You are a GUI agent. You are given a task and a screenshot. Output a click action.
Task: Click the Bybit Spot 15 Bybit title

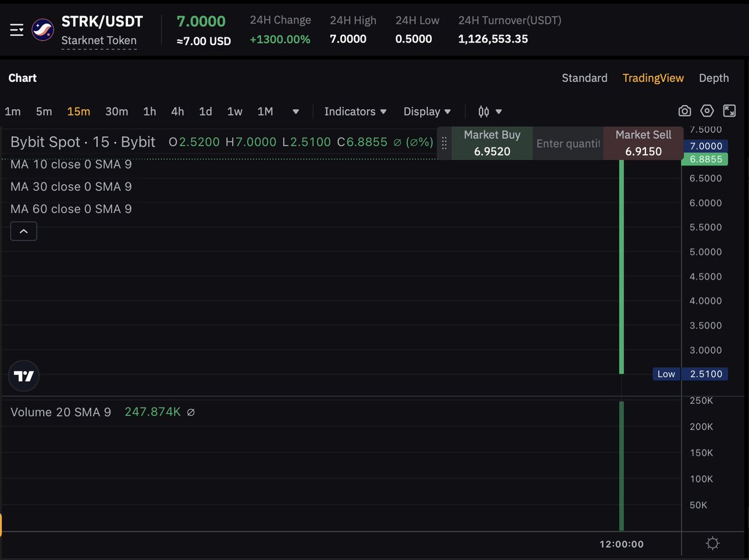pos(82,142)
